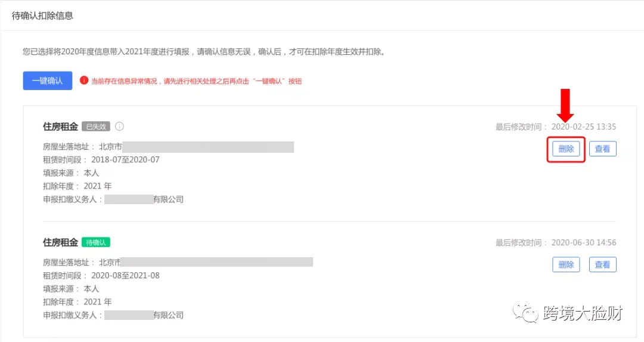Click the blue 一键确认 button
This screenshot has height=342, width=644.
pyautogui.click(x=48, y=81)
